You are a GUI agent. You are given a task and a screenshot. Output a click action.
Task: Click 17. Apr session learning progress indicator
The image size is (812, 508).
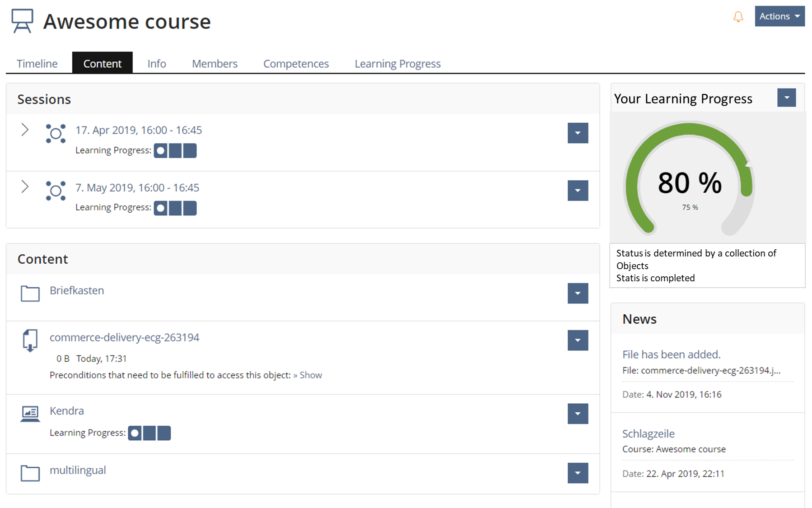coord(175,151)
